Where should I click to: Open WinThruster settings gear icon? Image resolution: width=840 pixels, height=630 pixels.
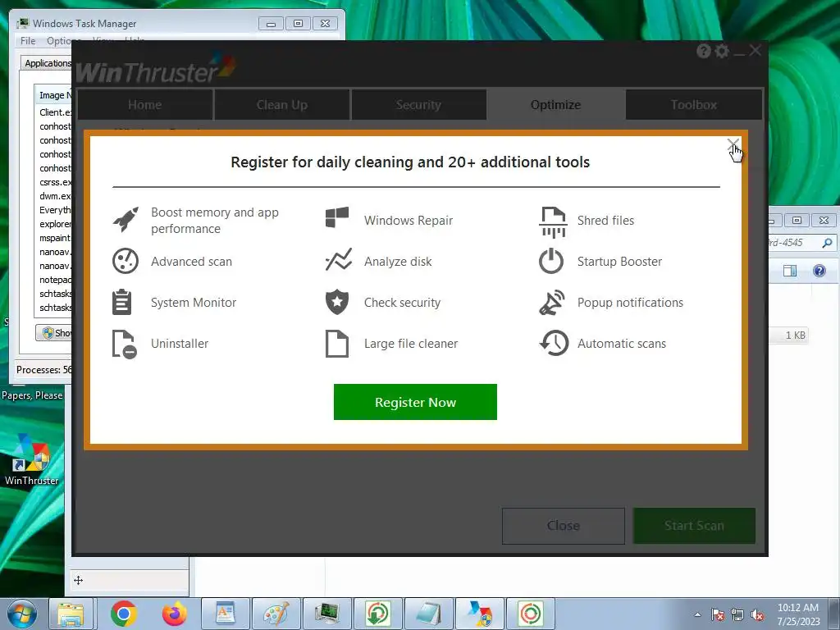pyautogui.click(x=722, y=51)
